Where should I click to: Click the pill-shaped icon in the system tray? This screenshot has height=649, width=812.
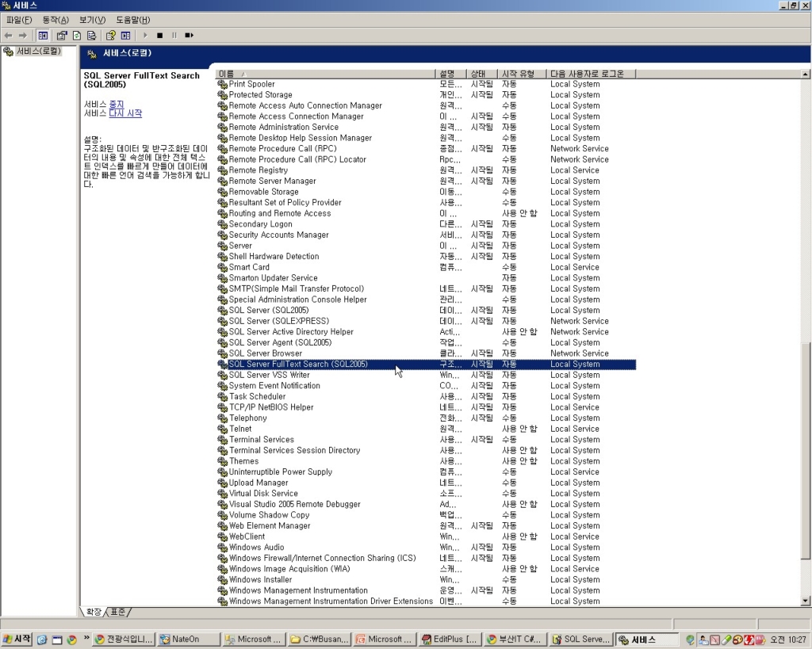tap(726, 639)
